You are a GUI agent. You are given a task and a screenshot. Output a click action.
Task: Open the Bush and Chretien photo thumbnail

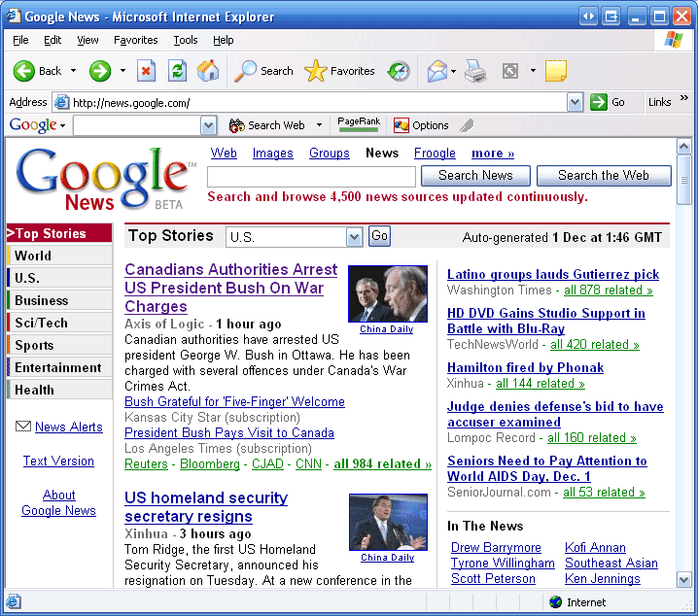(388, 294)
